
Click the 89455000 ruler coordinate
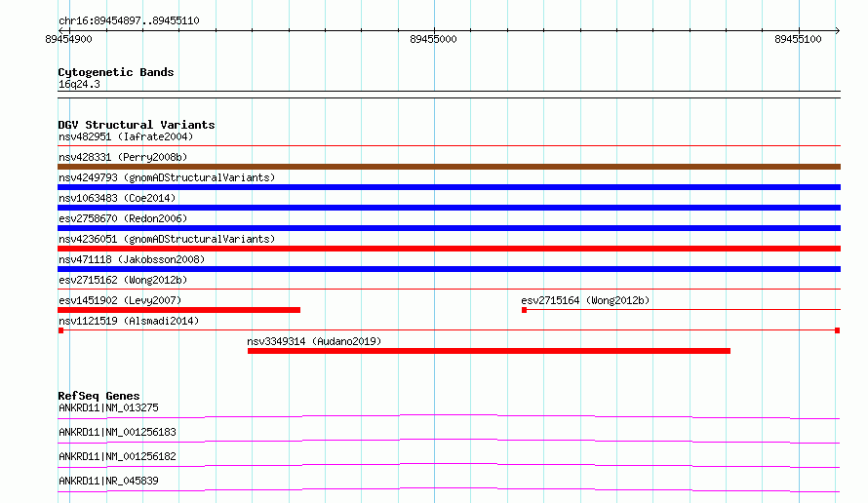coord(433,39)
